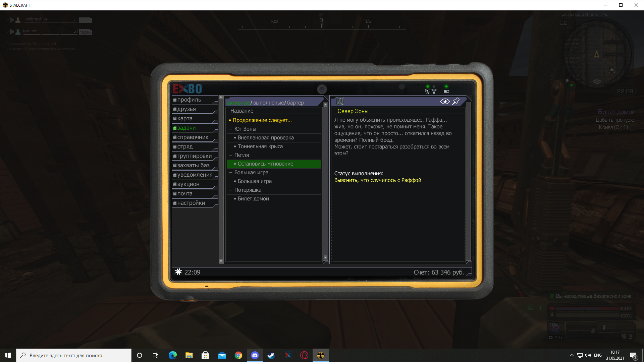Open Cortana from the taskbar
This screenshot has height=362, width=644.
[140, 355]
